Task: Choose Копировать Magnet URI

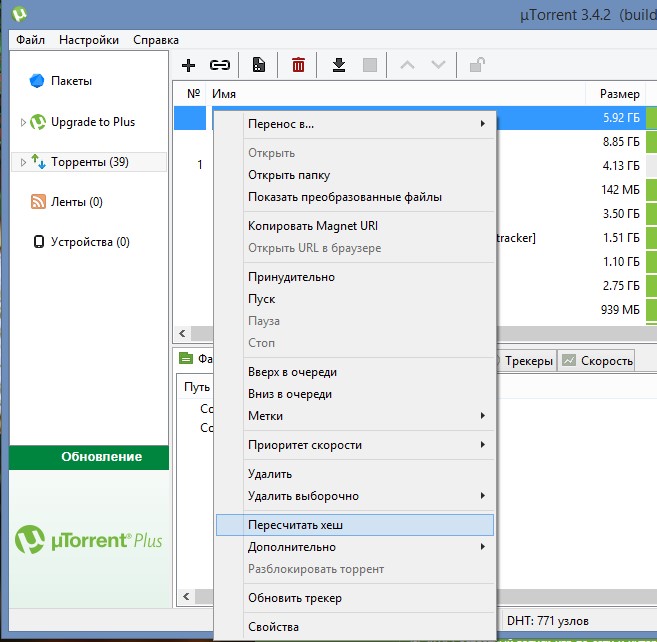Action: click(x=355, y=226)
